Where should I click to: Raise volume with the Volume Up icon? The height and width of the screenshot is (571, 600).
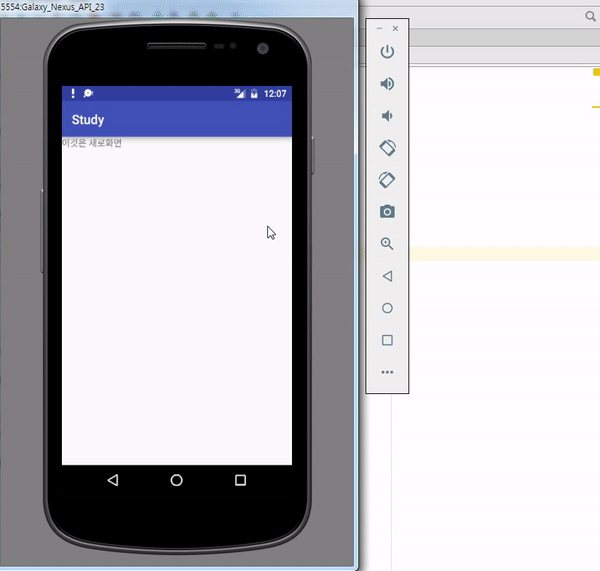point(387,84)
